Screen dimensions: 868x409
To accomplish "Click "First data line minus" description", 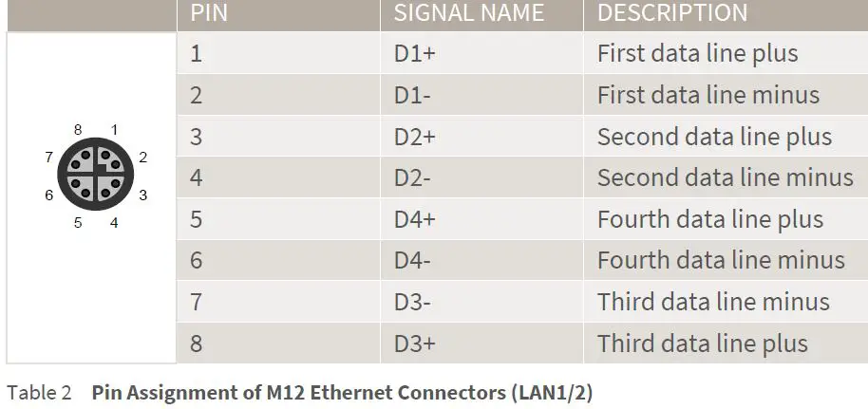I will [x=708, y=96].
